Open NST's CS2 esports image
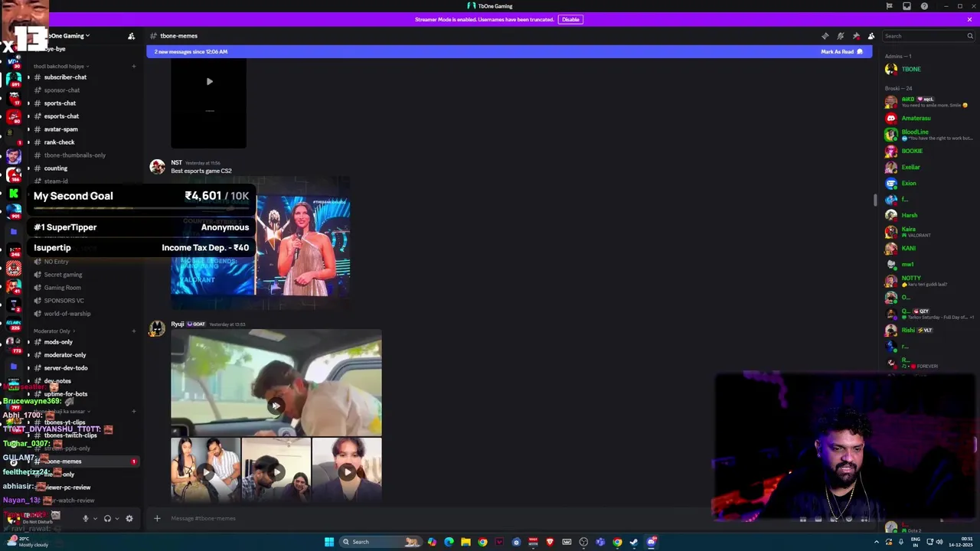Screen dimensions: 980x551 [260, 245]
